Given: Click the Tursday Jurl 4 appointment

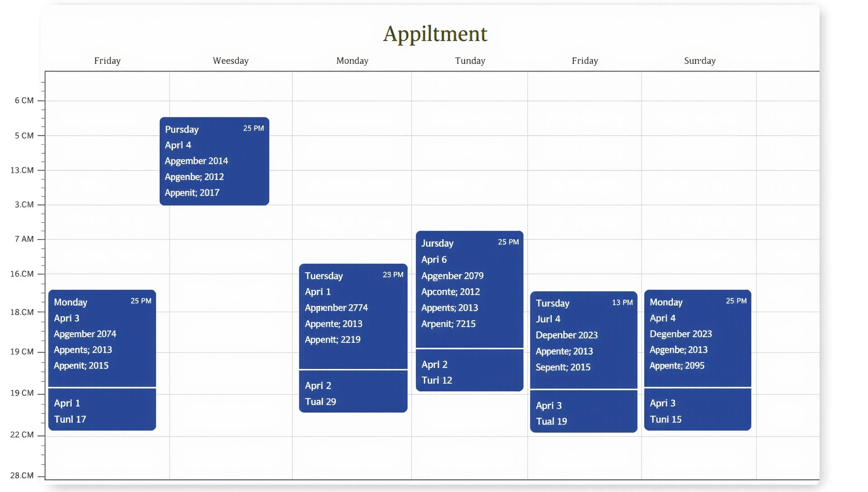Looking at the screenshot, I should coord(583,340).
